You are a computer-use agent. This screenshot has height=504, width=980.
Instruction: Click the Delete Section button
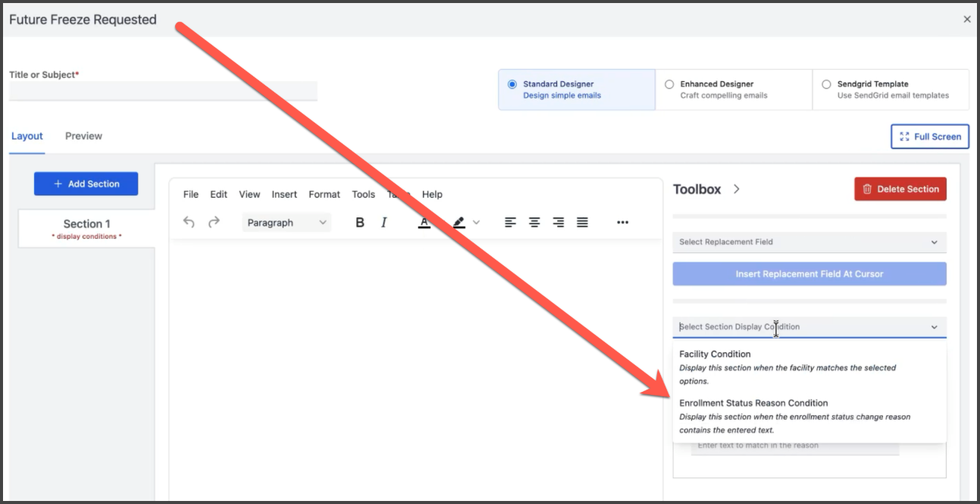(900, 189)
